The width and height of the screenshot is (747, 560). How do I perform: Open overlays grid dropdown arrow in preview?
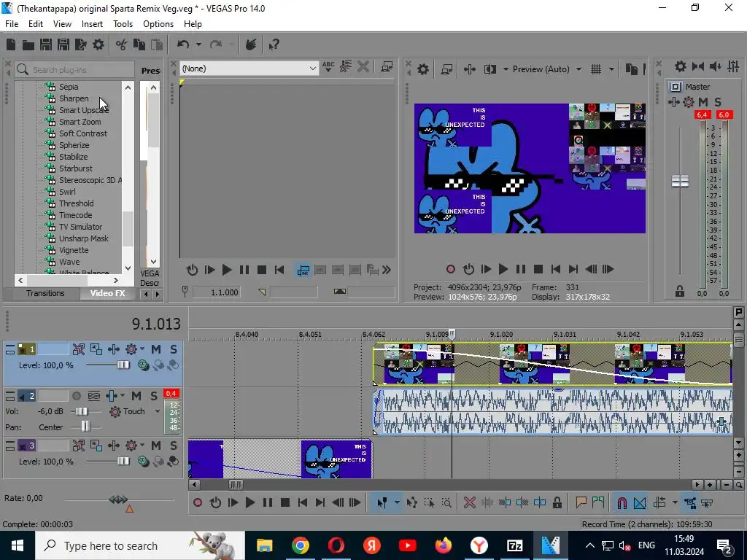[611, 69]
